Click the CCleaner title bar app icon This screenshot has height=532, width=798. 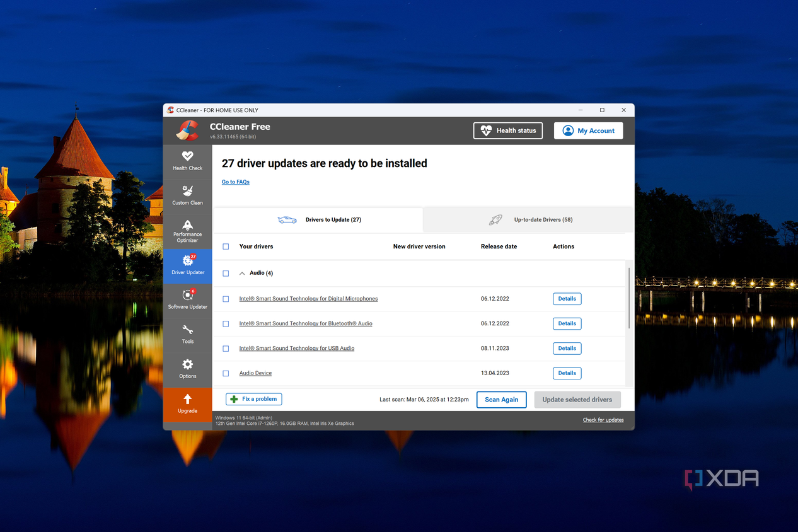pos(170,110)
